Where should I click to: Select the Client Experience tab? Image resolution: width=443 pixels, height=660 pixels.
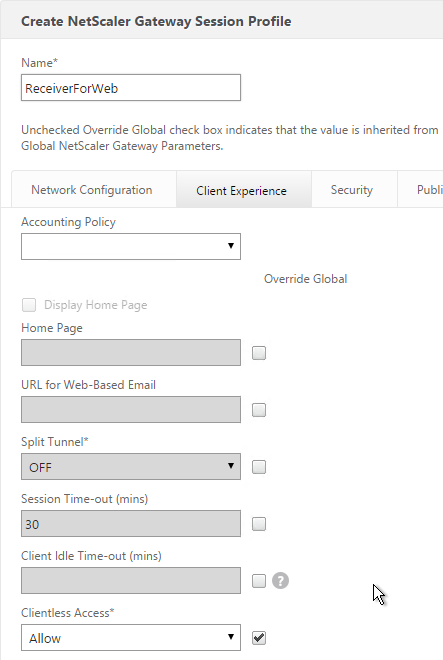tap(244, 190)
